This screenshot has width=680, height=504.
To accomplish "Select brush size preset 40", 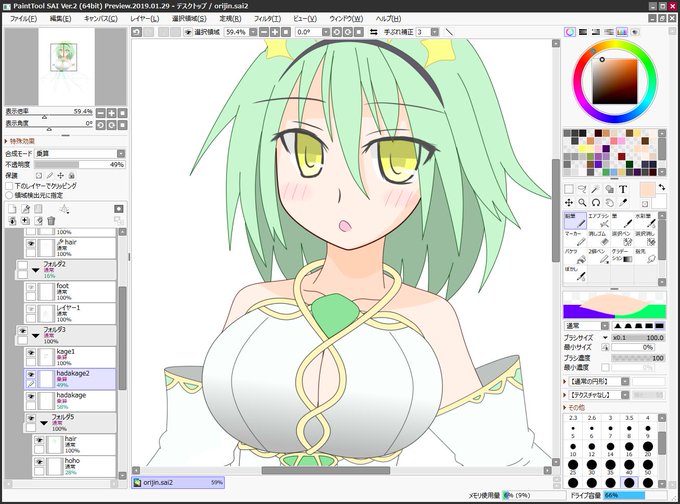I will [629, 467].
